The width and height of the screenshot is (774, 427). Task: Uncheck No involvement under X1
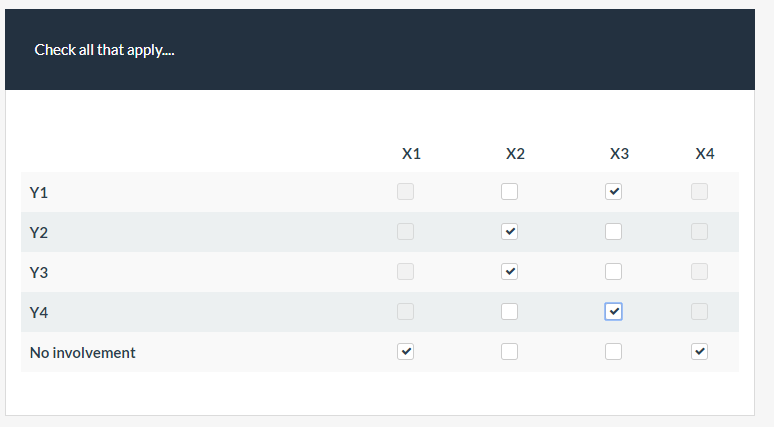coord(405,352)
